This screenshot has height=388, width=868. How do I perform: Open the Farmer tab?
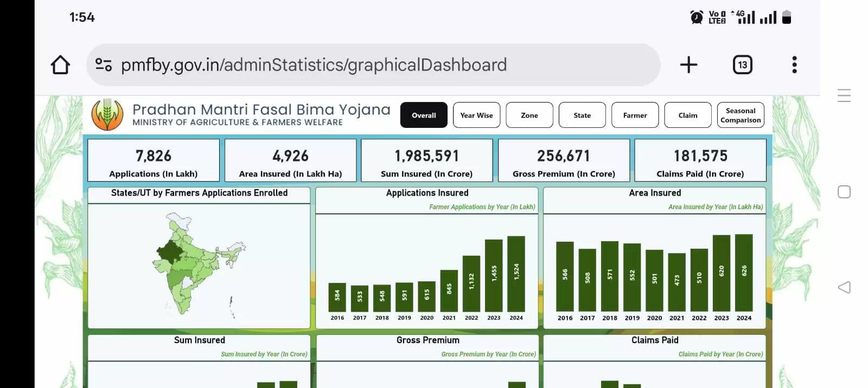point(635,115)
